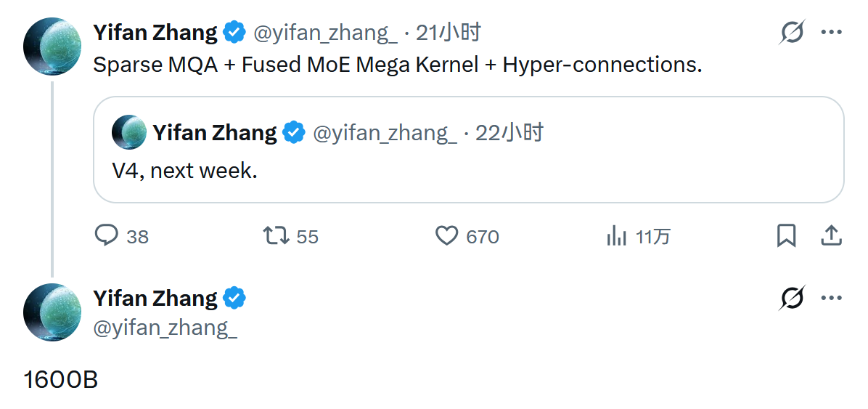This screenshot has width=868, height=409.
Task: Open Yifan Zhang's avatar on top tweet
Action: point(52,47)
